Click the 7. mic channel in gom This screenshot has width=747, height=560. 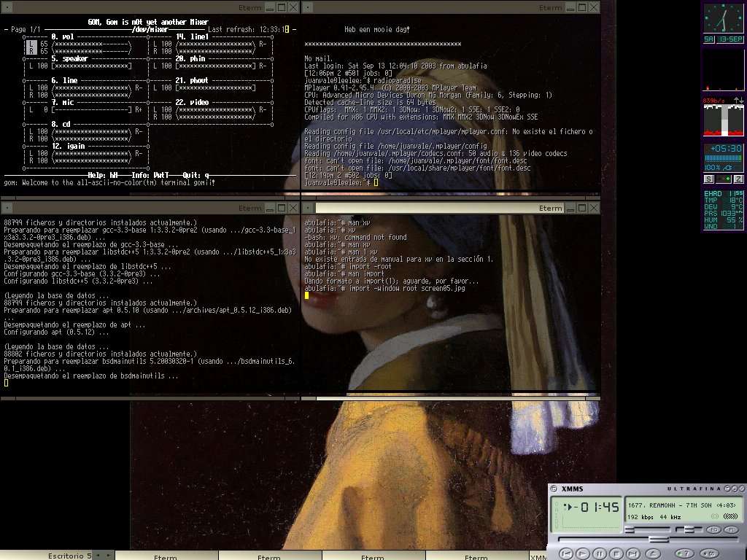coord(63,102)
